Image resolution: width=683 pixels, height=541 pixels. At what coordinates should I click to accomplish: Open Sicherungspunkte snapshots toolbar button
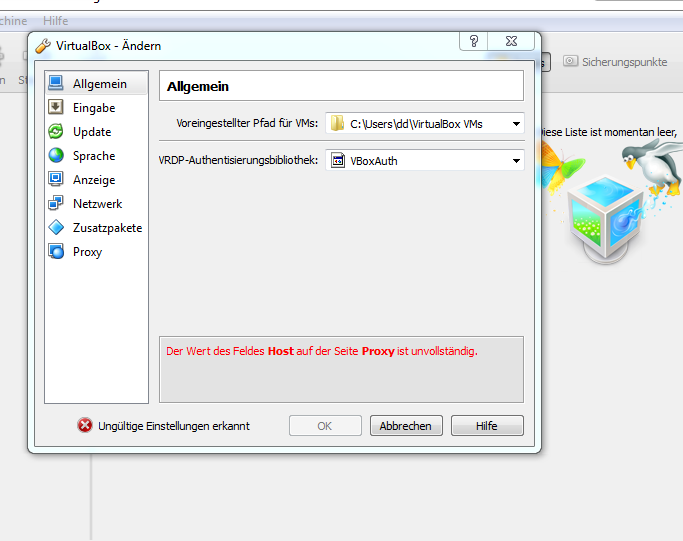click(615, 62)
